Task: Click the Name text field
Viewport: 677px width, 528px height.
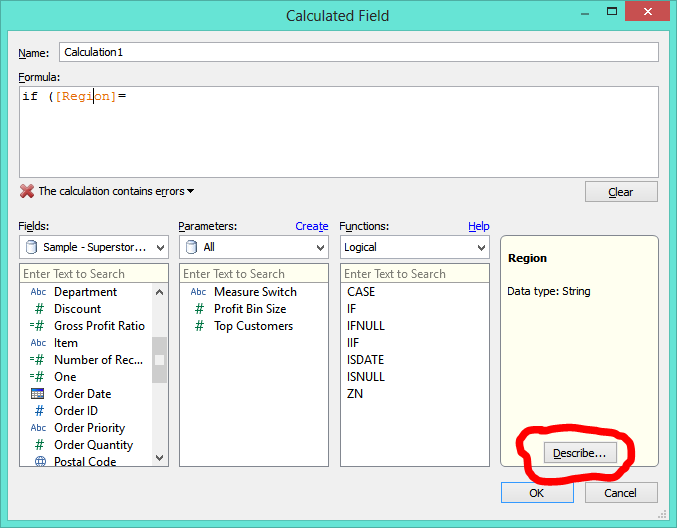Action: pos(358,52)
